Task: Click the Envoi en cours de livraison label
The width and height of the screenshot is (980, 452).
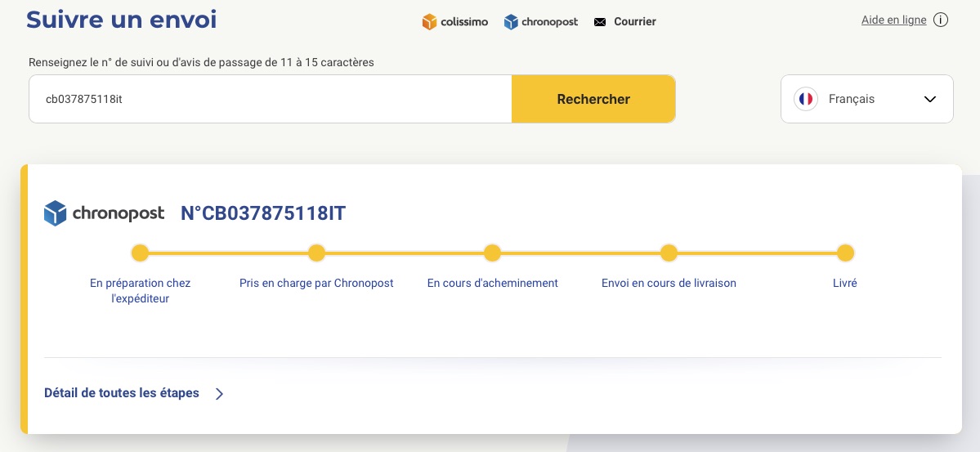Action: [x=669, y=283]
